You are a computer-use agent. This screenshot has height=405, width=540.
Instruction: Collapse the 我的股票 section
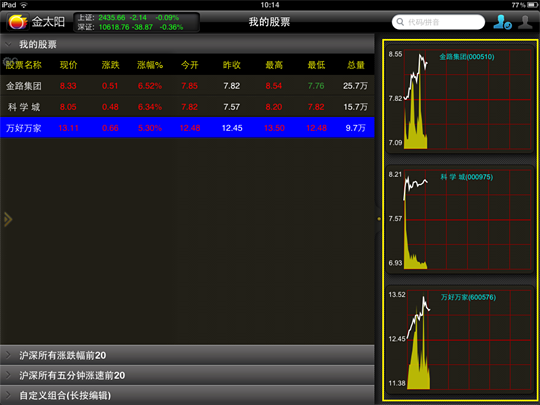(x=187, y=44)
